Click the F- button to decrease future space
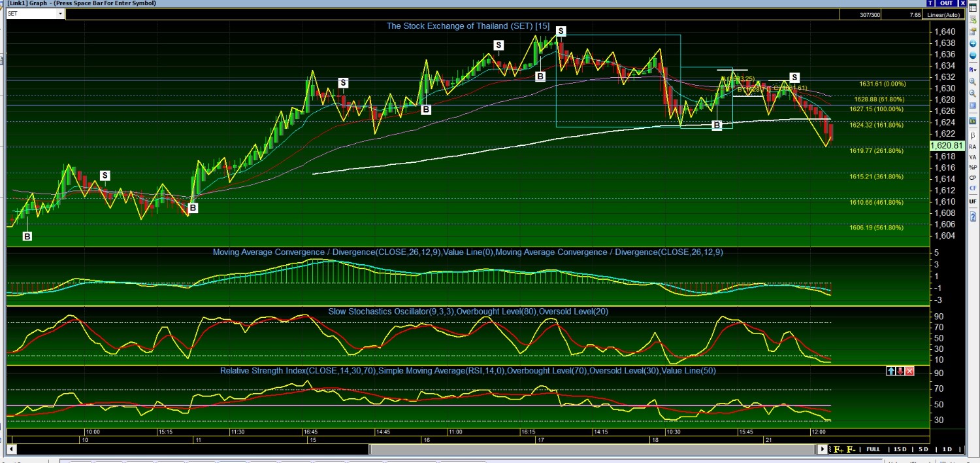The image size is (980, 463). tap(851, 449)
